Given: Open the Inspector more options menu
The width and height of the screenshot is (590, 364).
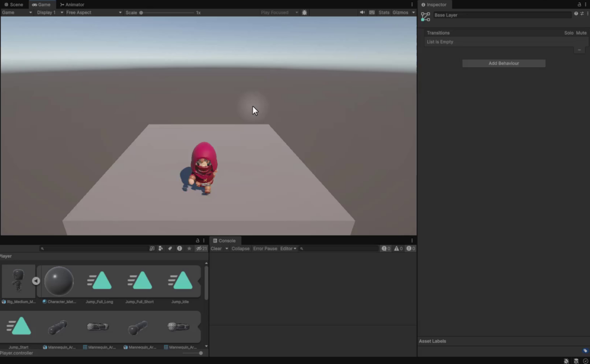Looking at the screenshot, I should pos(585,5).
